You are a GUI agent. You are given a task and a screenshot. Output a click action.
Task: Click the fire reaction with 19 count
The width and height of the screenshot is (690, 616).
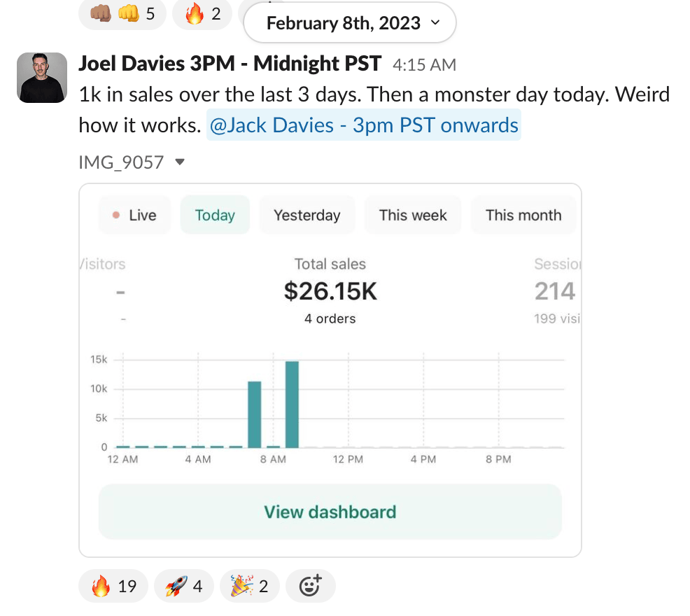113,586
